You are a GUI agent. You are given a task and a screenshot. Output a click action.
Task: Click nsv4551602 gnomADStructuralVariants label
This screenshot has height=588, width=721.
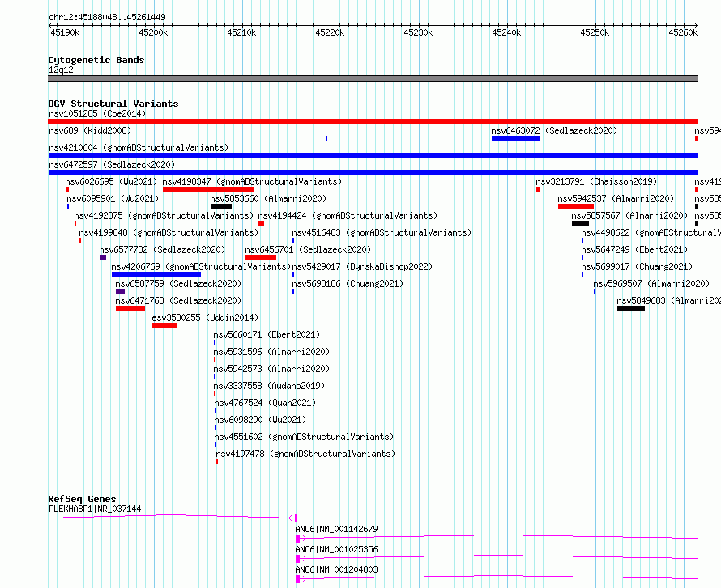click(x=304, y=437)
